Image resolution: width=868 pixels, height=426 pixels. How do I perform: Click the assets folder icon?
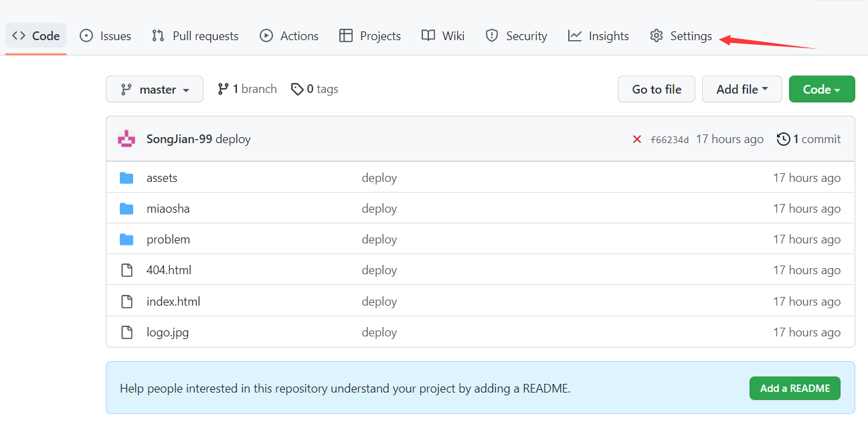click(x=126, y=178)
